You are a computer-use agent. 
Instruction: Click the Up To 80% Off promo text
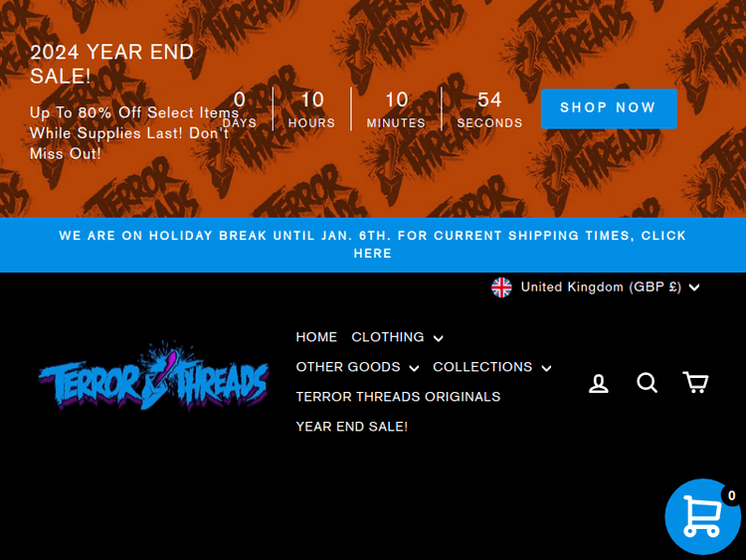click(134, 133)
